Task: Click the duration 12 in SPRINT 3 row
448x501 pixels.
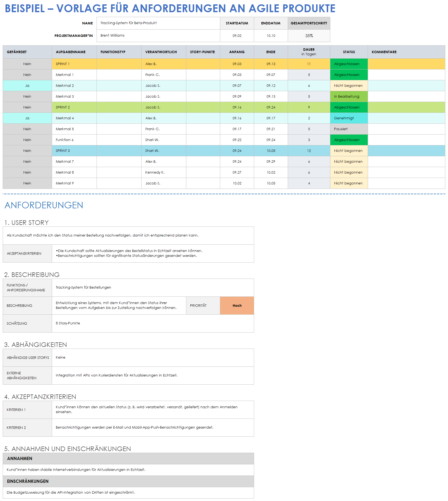Action: [x=309, y=151]
